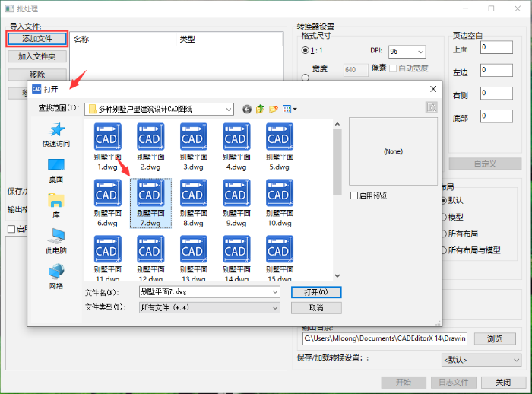This screenshot has width=532, height=394.
Task: Click the file list scrollbar down arrow
Action: coord(337,276)
